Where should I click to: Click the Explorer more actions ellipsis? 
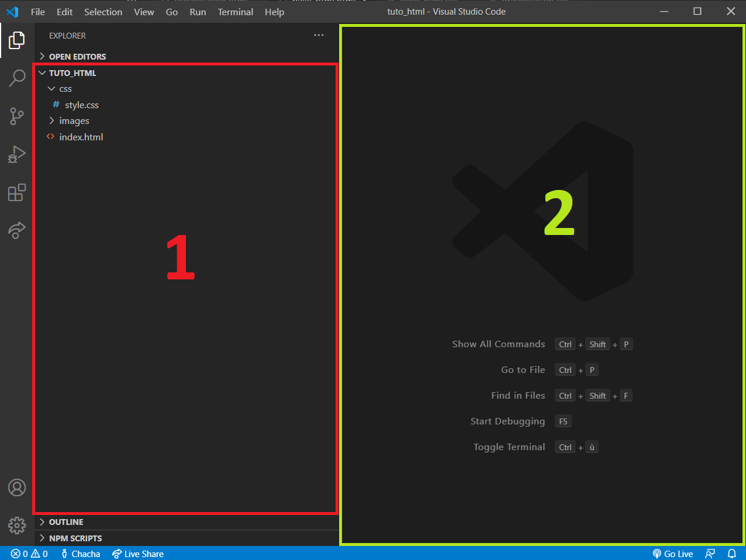[319, 36]
